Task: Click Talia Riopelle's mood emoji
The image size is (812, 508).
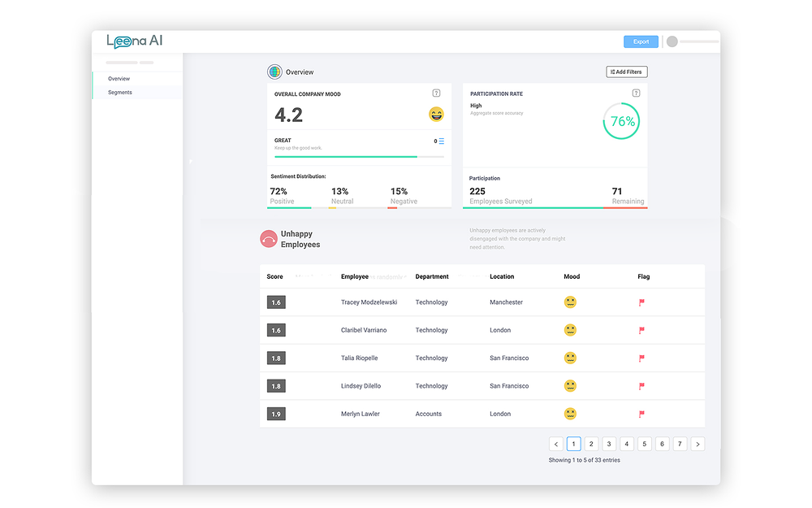Action: click(x=570, y=358)
